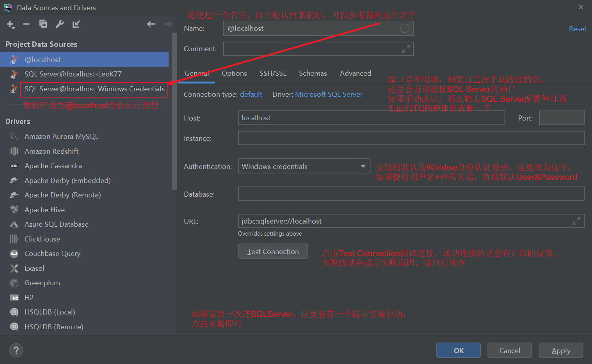The width and height of the screenshot is (592, 364).
Task: Click into the URL input field
Action: (x=411, y=221)
